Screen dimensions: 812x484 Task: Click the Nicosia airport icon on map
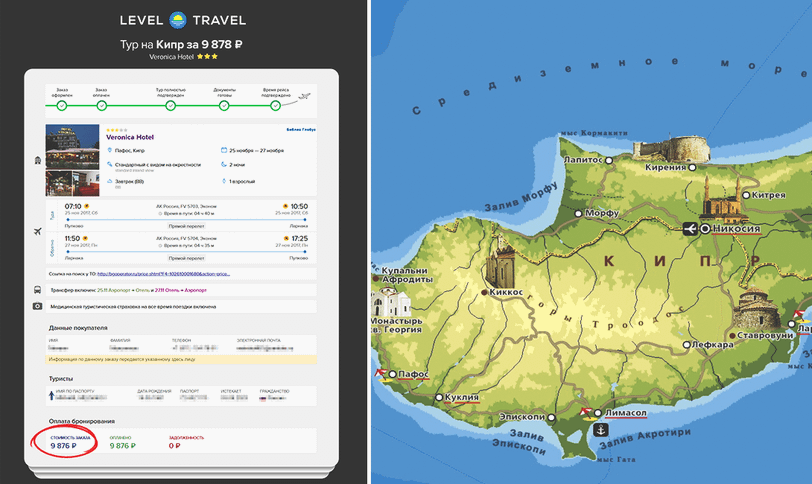(x=690, y=229)
